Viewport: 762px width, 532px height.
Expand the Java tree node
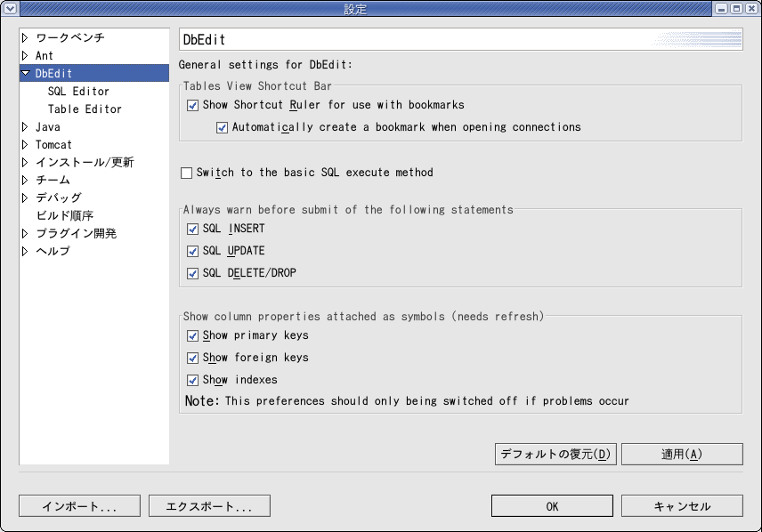[x=25, y=127]
